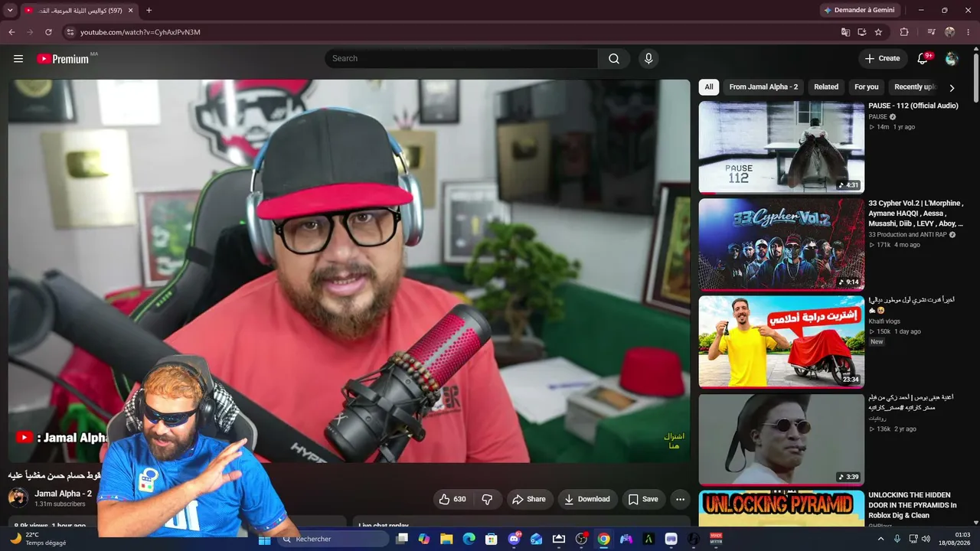
Task: Open PAUSE 112 video thumbnail
Action: (782, 147)
